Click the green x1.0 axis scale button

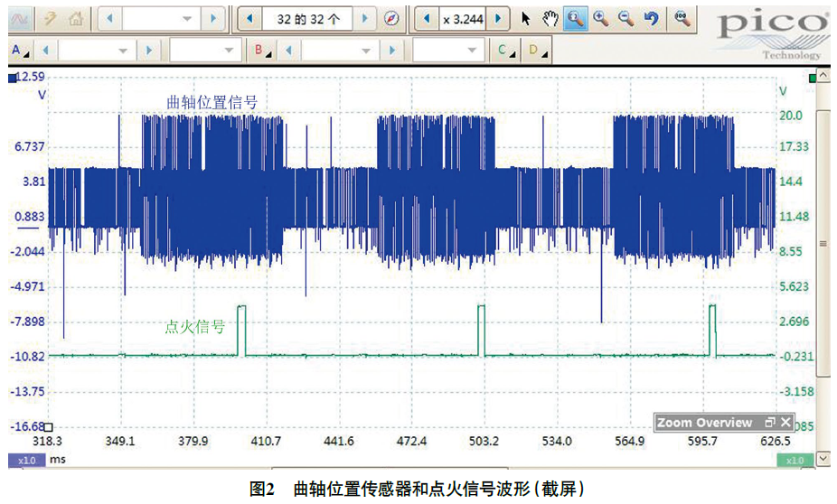point(795,461)
